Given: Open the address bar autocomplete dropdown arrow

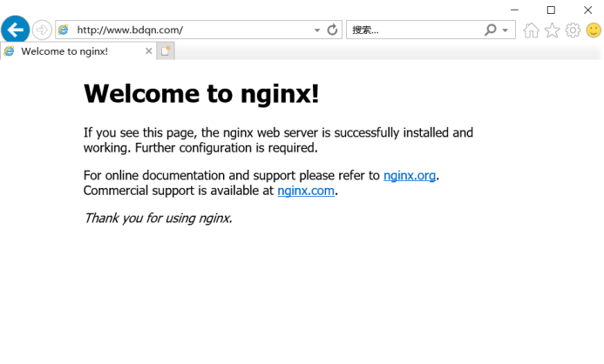Looking at the screenshot, I should coord(316,30).
